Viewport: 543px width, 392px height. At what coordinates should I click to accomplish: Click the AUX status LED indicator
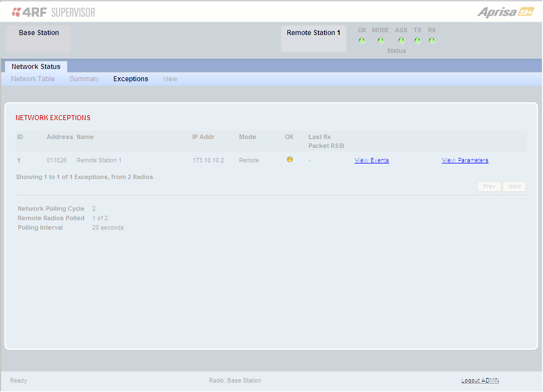click(401, 41)
